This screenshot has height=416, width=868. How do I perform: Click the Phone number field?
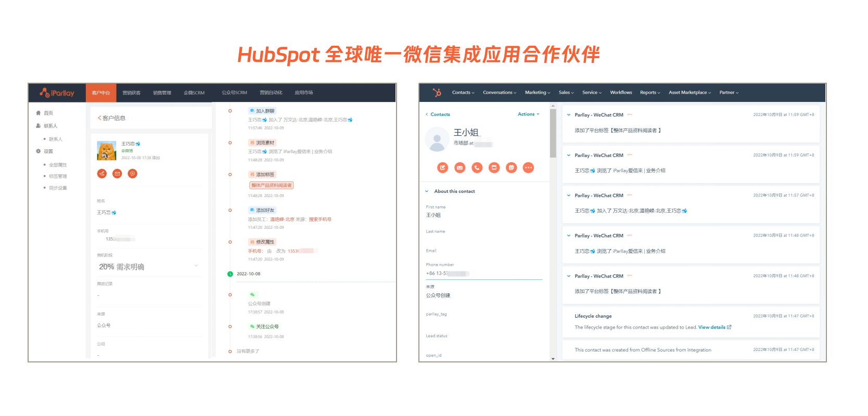click(x=484, y=274)
